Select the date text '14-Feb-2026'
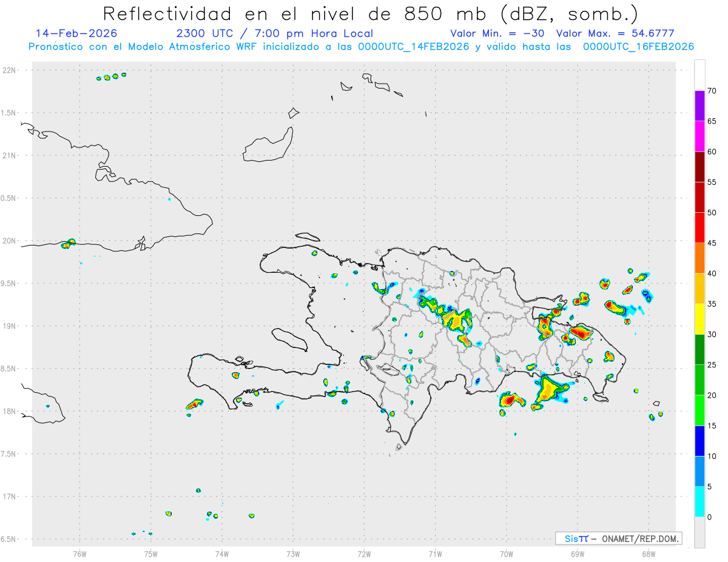Image resolution: width=728 pixels, height=562 pixels. click(x=76, y=33)
